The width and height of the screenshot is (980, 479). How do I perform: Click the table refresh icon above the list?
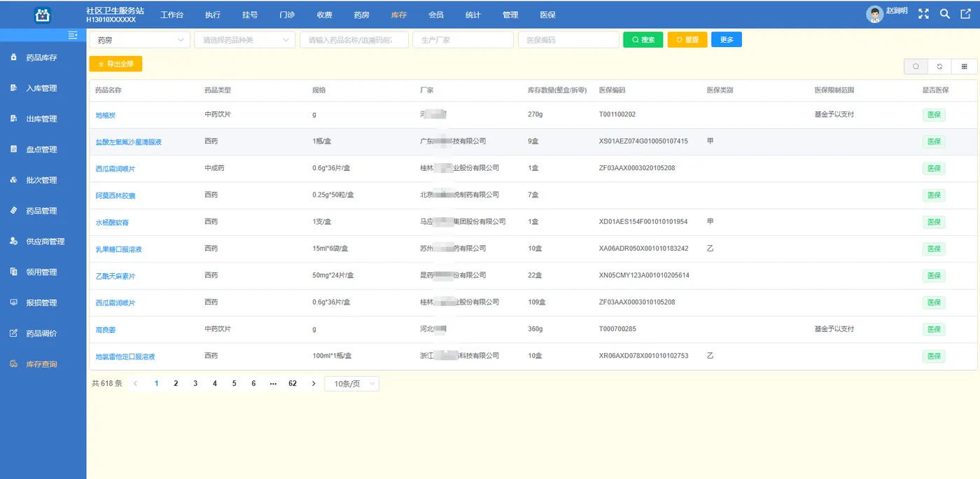tap(939, 66)
